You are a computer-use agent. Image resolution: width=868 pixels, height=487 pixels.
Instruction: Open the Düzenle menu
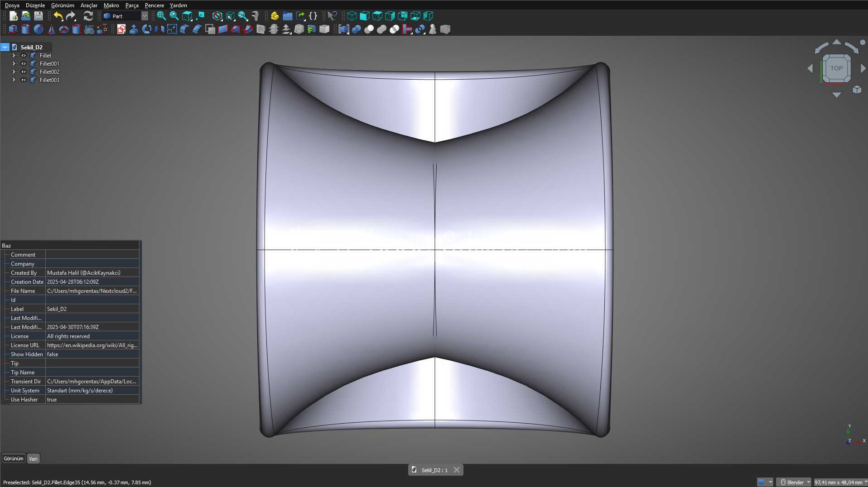tap(35, 5)
